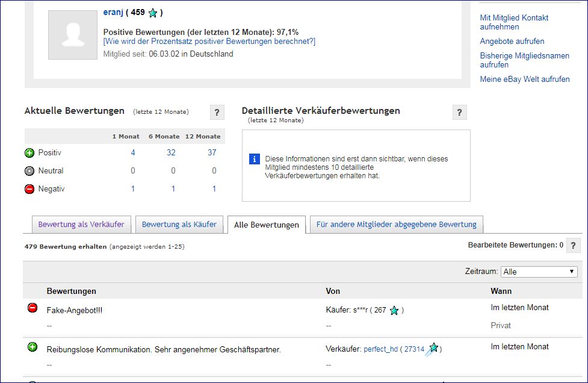The height and width of the screenshot is (383, 588).
Task: Open Für andere Mitglieder abgegebene Bewertung tab
Action: click(396, 225)
